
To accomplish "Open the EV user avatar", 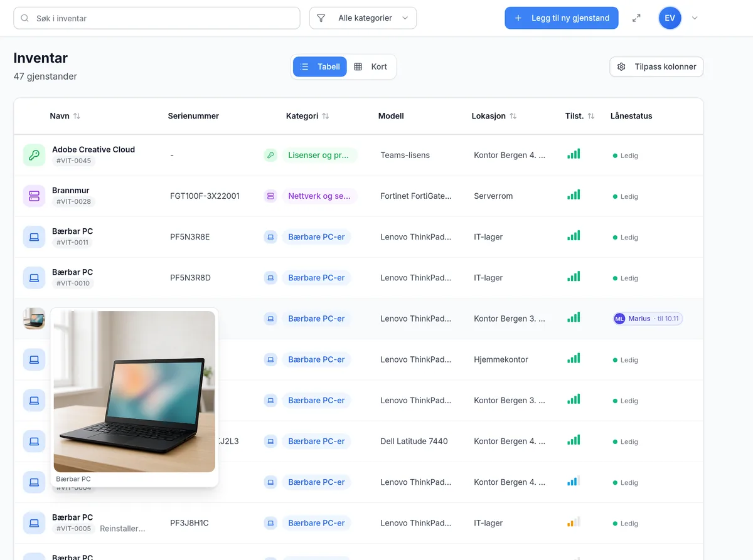I will coord(670,18).
